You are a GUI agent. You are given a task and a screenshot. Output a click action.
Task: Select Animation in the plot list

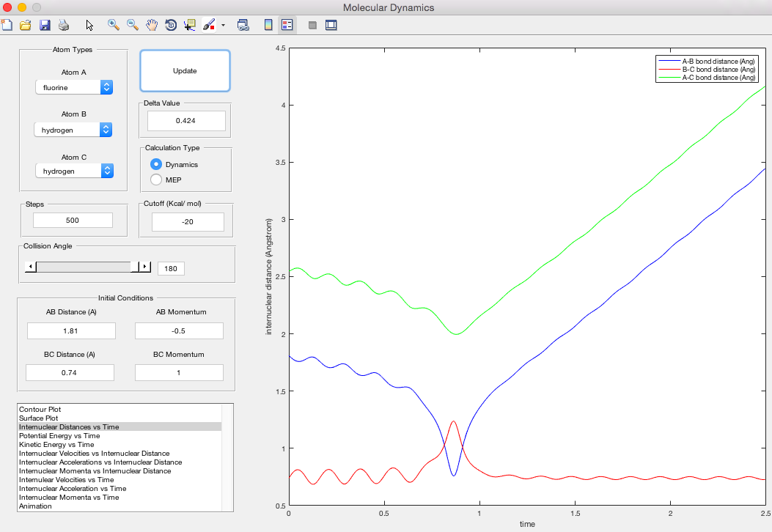[x=35, y=506]
